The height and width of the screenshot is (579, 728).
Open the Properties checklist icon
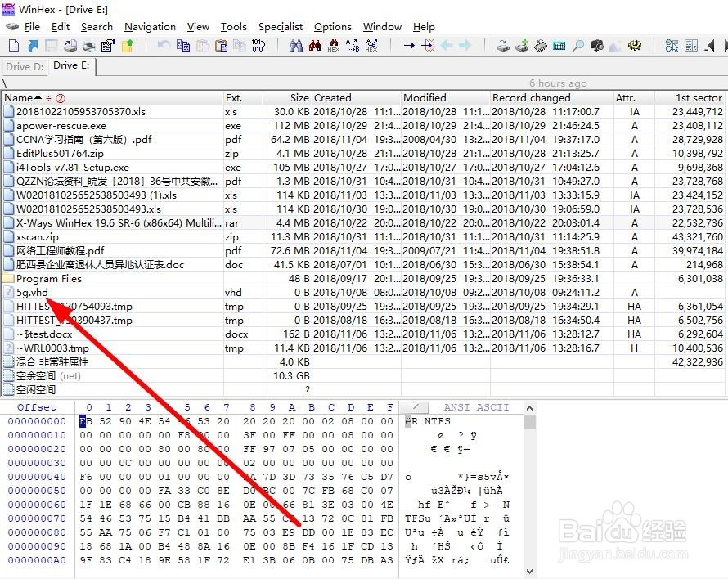pyautogui.click(x=108, y=46)
